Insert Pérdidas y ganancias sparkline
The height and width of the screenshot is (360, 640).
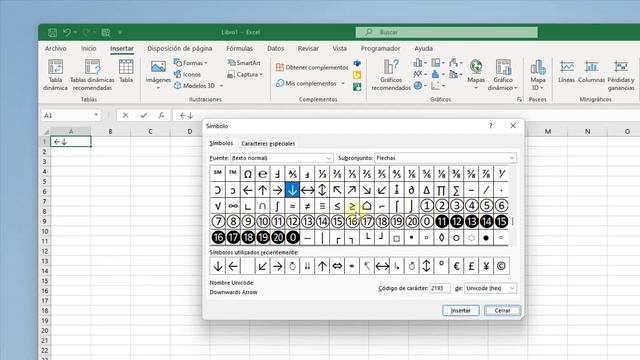(621, 75)
